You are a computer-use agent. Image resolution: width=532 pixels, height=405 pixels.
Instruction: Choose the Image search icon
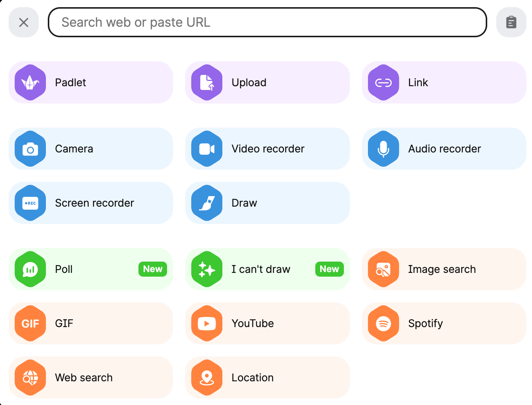383,269
